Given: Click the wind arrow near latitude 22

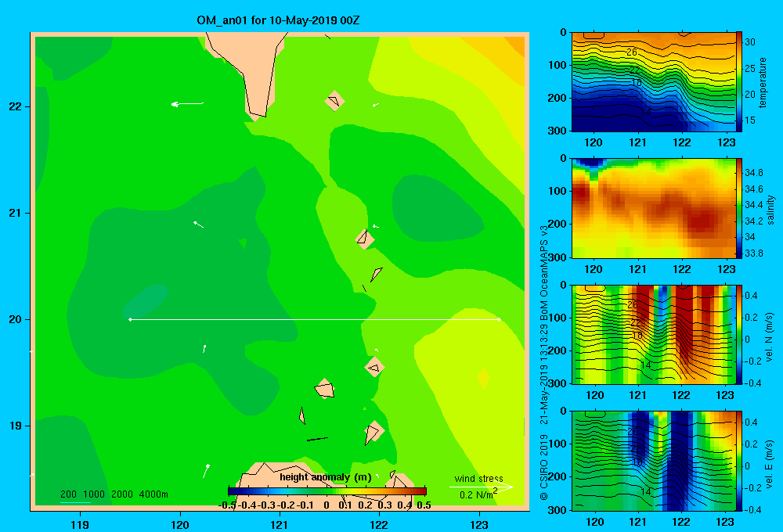Looking at the screenshot, I should (187, 104).
